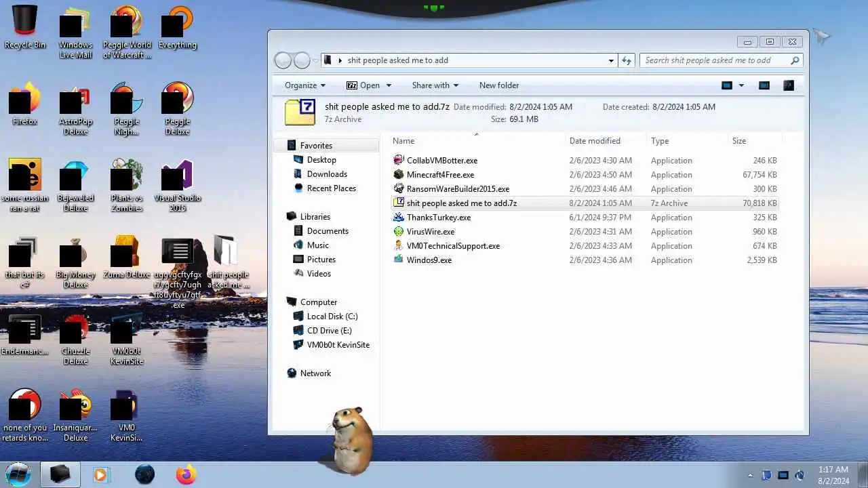Image resolution: width=868 pixels, height=488 pixels.
Task: Expand the Open button dropdown arrow
Action: tap(389, 85)
